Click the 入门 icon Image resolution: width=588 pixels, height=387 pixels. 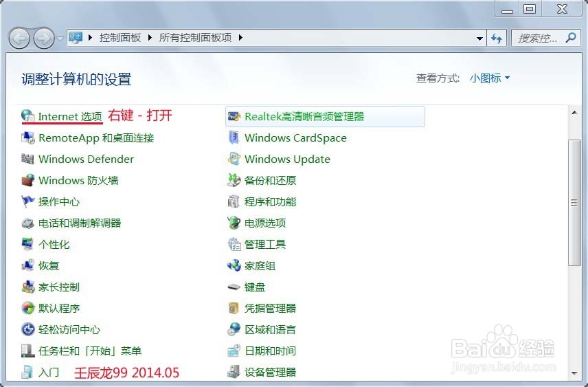point(27,372)
